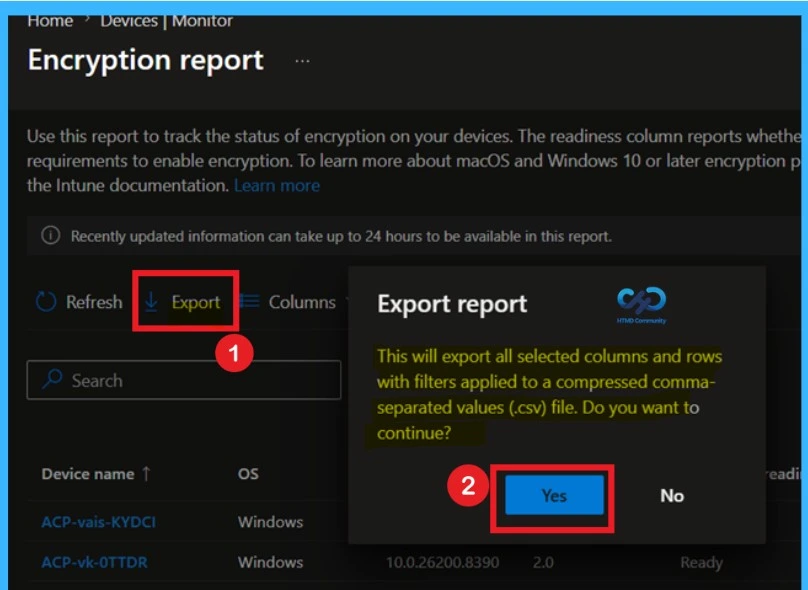Go to the Home breadcrumb

(x=50, y=21)
